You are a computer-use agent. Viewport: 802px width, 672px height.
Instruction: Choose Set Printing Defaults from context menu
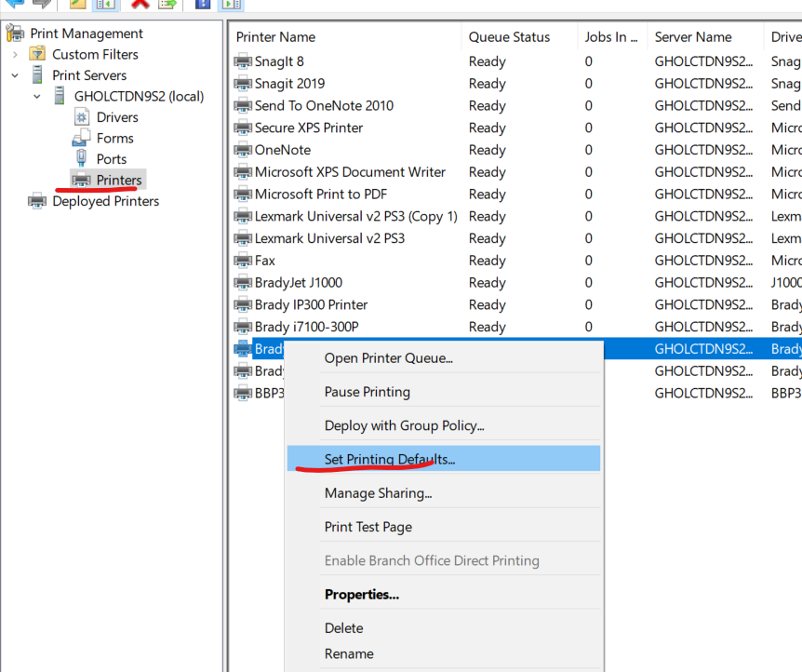389,459
